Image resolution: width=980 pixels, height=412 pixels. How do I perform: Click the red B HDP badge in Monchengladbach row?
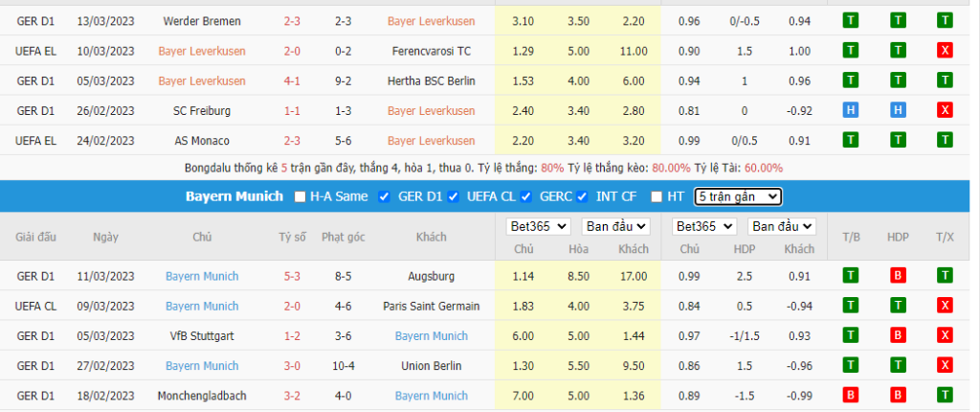898,395
